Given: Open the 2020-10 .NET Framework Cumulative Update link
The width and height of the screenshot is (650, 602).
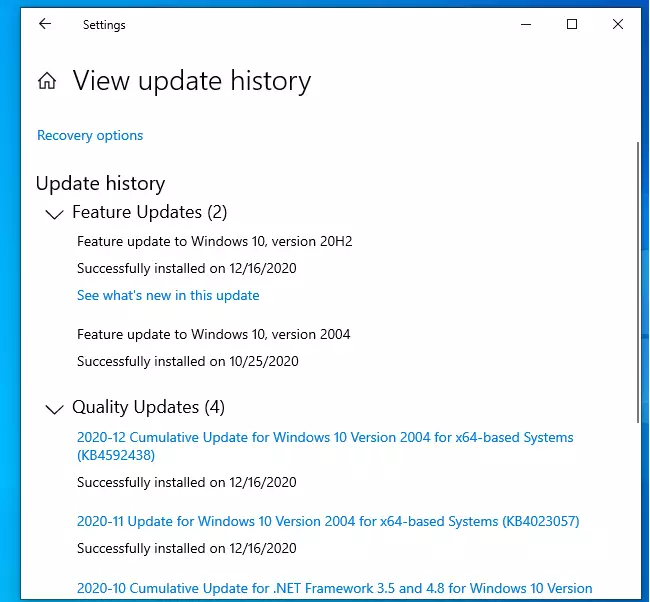Looking at the screenshot, I should pyautogui.click(x=334, y=588).
